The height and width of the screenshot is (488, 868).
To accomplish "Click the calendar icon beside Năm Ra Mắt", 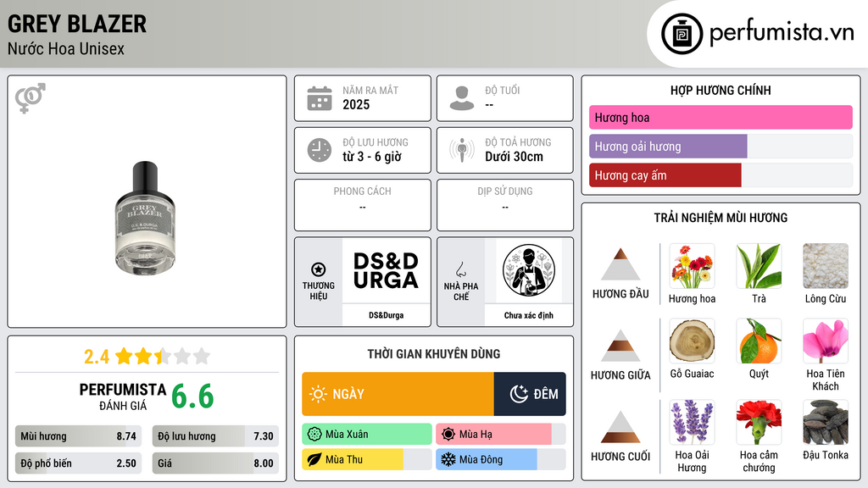I will click(320, 98).
